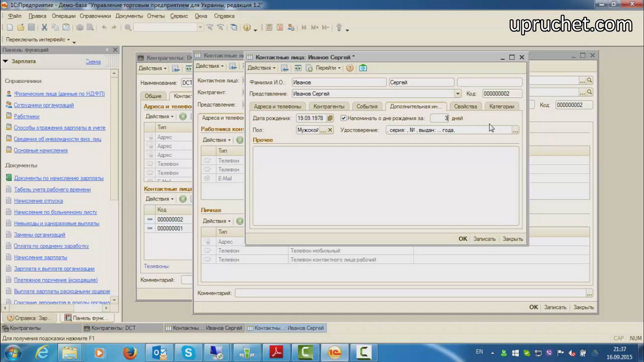This screenshot has width=644, height=362.
Task: Click Закрыть in Иванов Сергей window
Action: pos(513,239)
